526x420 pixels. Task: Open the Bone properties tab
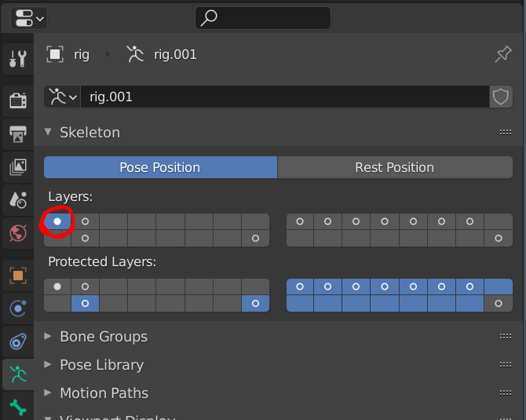click(18, 407)
